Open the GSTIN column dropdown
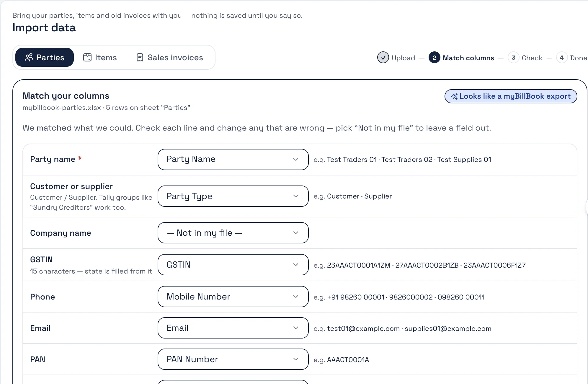This screenshot has width=588, height=384. (233, 265)
